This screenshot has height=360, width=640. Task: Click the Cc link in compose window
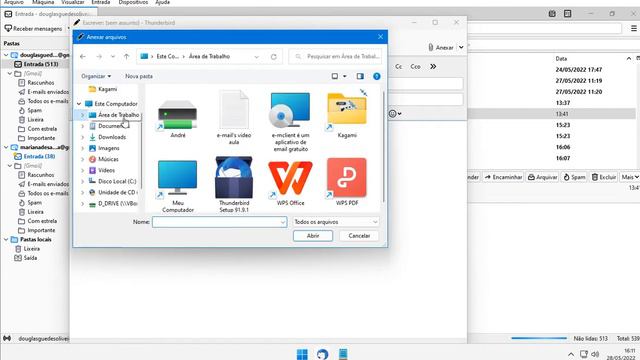398,67
